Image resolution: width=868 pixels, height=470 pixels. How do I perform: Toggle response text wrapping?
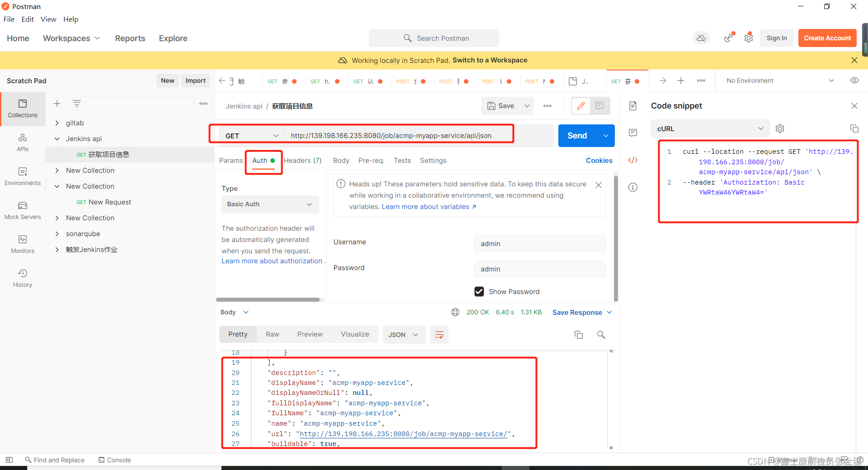pos(439,335)
